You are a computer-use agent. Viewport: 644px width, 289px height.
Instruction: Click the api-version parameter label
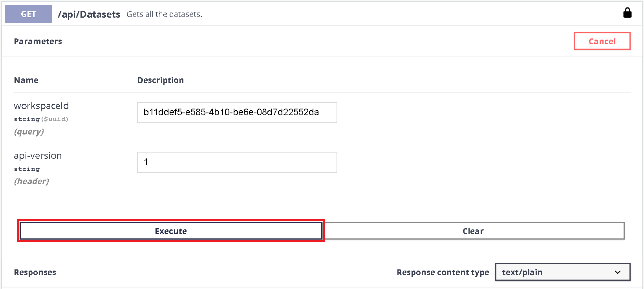point(38,156)
